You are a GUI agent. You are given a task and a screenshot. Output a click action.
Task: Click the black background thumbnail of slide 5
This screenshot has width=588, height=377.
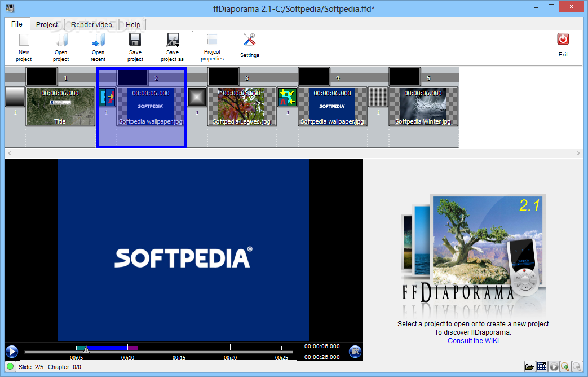(405, 77)
